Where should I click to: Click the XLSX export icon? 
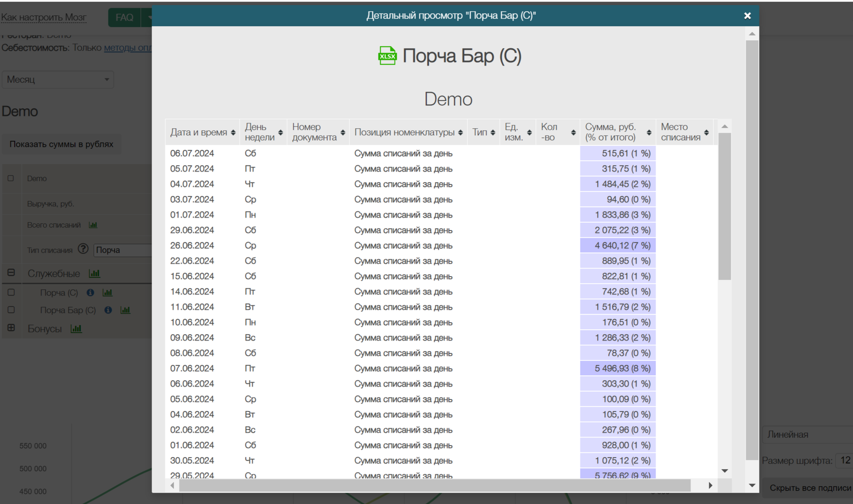[x=387, y=56]
